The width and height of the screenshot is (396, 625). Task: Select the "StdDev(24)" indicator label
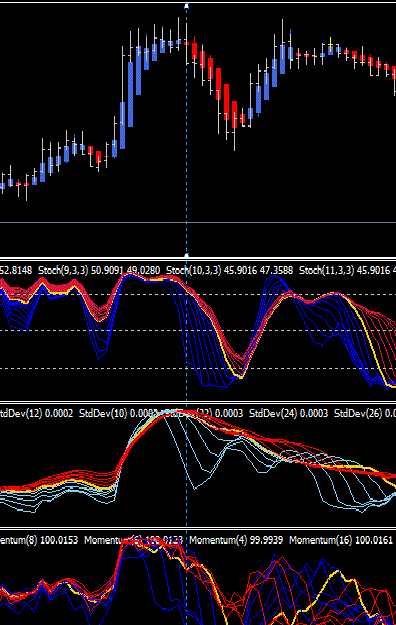(x=273, y=413)
